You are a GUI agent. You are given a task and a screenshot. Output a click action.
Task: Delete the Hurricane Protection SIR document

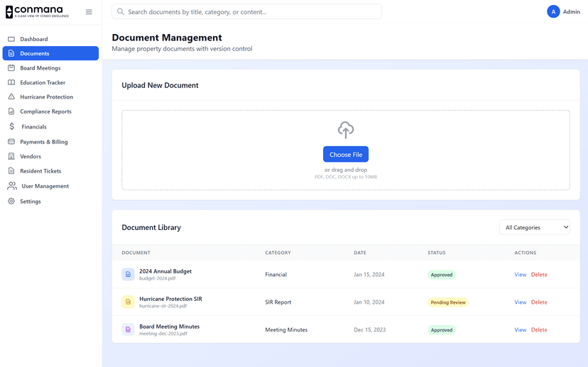(539, 302)
